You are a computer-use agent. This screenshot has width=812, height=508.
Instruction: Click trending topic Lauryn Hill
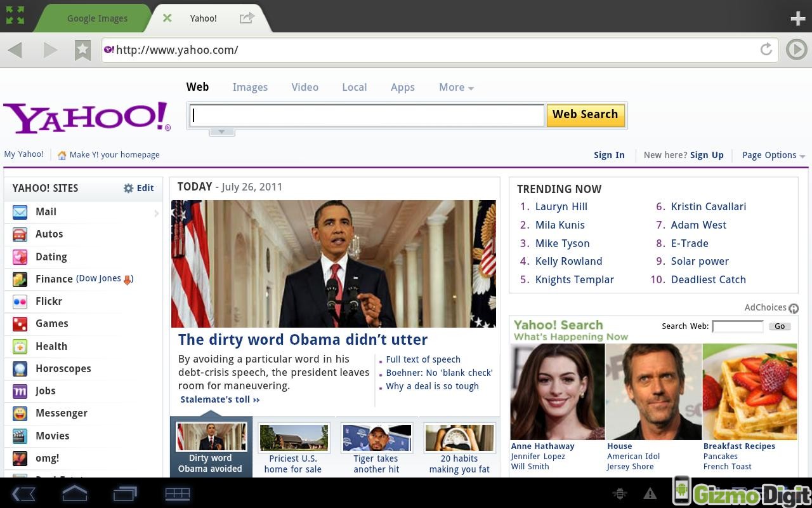[561, 206]
